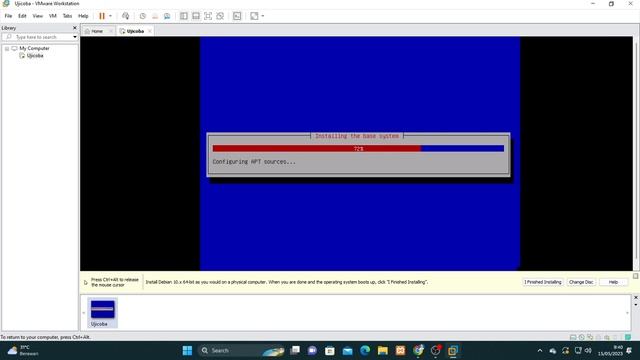Click the CD/DVD device status icon
The width and height of the screenshot is (640, 360).
[582, 337]
